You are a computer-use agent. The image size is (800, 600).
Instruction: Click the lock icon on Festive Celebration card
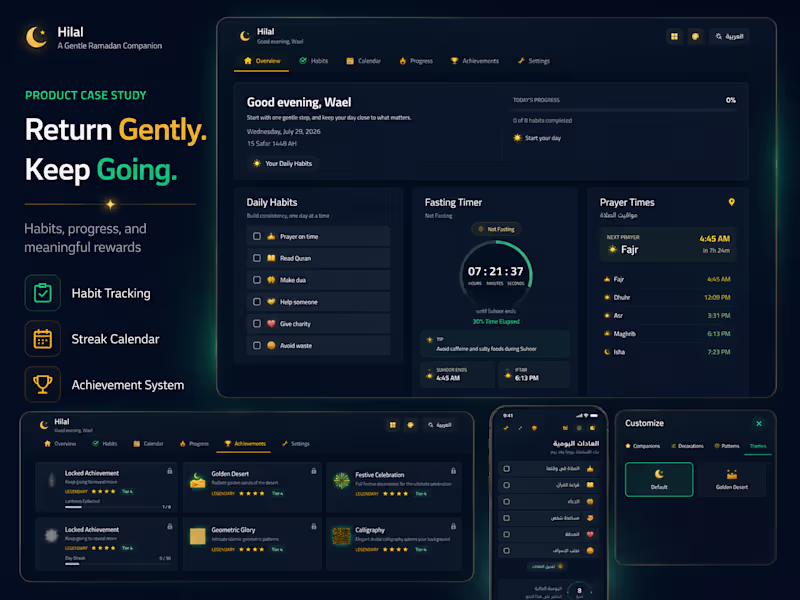pos(453,471)
